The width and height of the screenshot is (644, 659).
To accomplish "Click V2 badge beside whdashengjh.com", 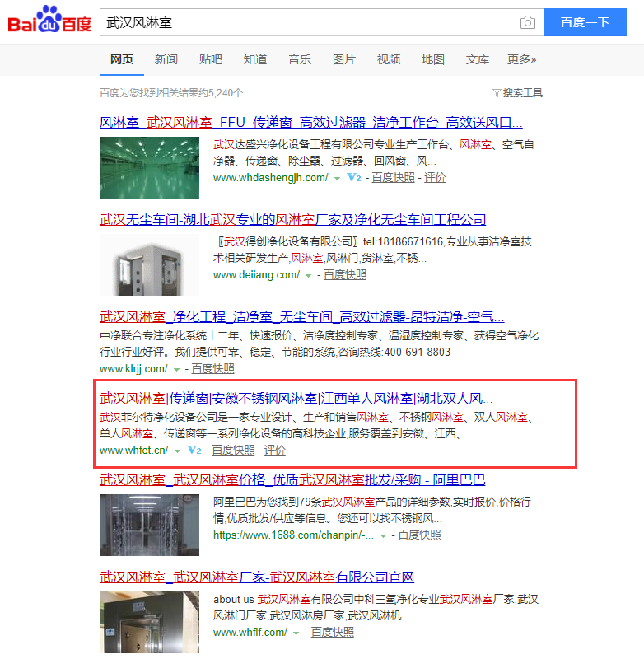I will click(x=354, y=178).
